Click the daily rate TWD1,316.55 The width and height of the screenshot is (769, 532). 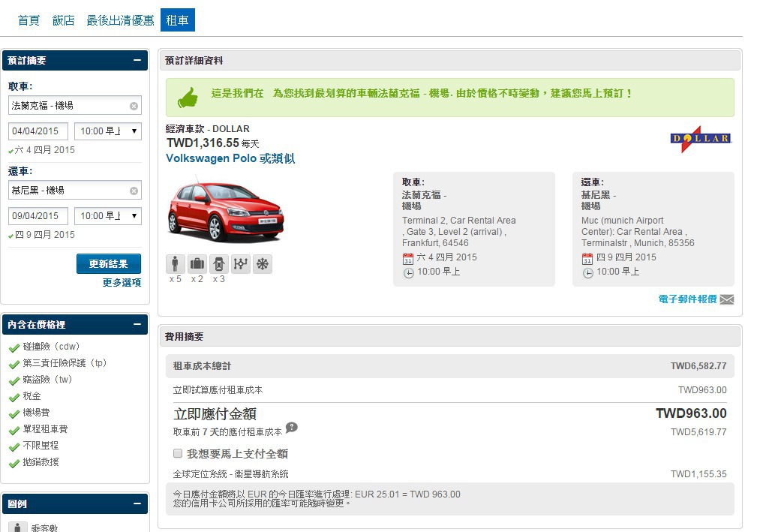tap(203, 143)
